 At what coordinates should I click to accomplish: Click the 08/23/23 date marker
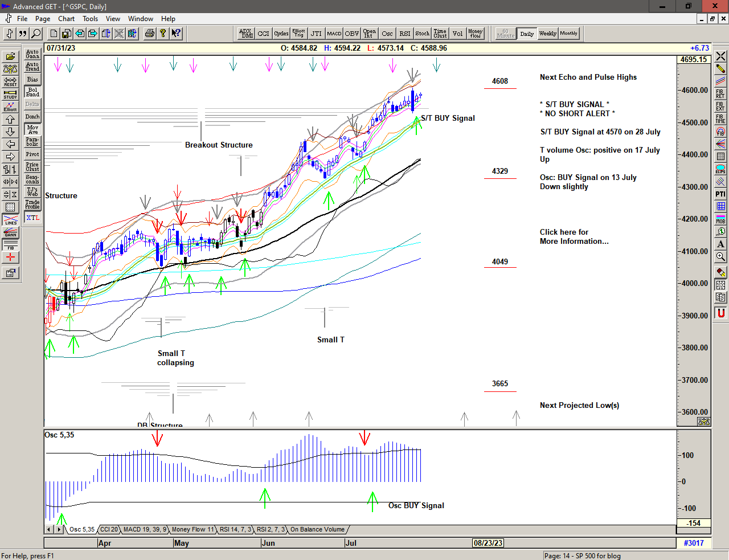[x=488, y=543]
